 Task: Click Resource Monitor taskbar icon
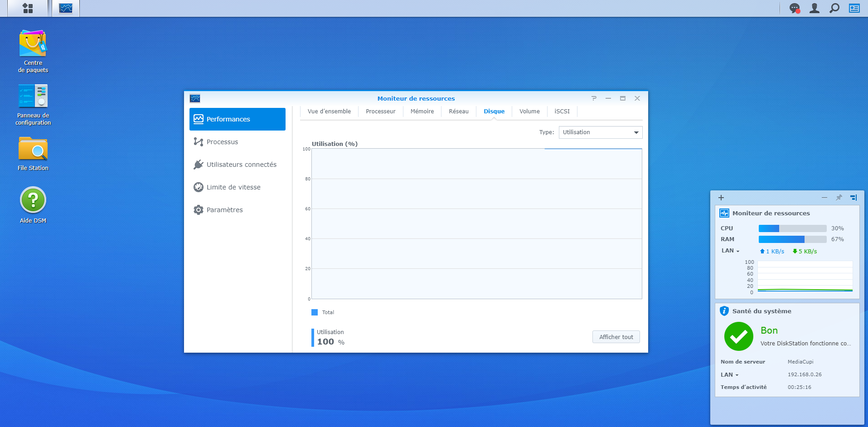point(66,8)
